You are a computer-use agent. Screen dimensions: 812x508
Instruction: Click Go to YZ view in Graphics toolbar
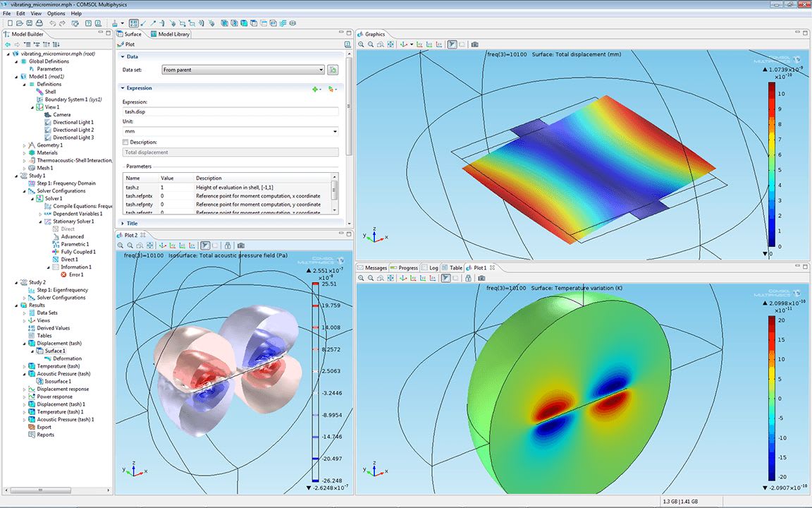[429, 44]
